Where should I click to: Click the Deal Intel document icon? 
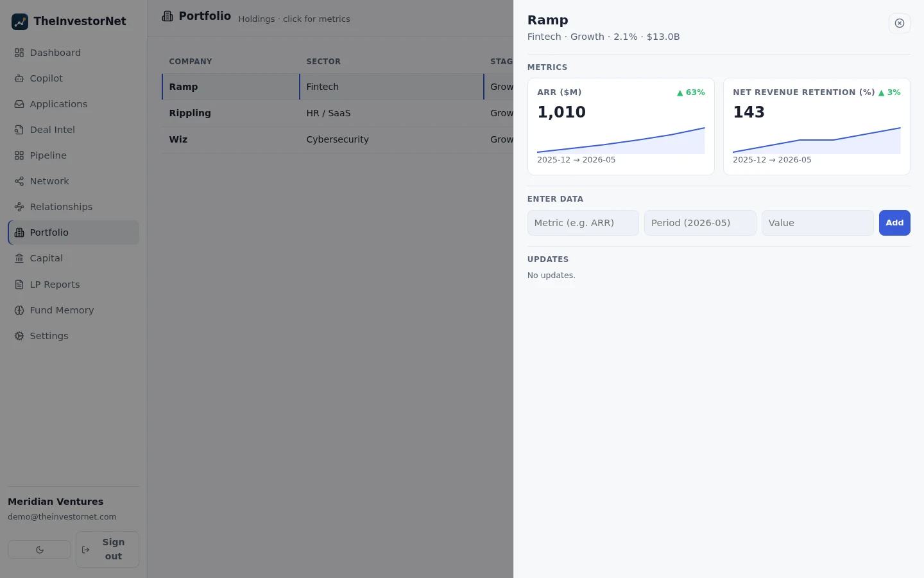pos(19,130)
